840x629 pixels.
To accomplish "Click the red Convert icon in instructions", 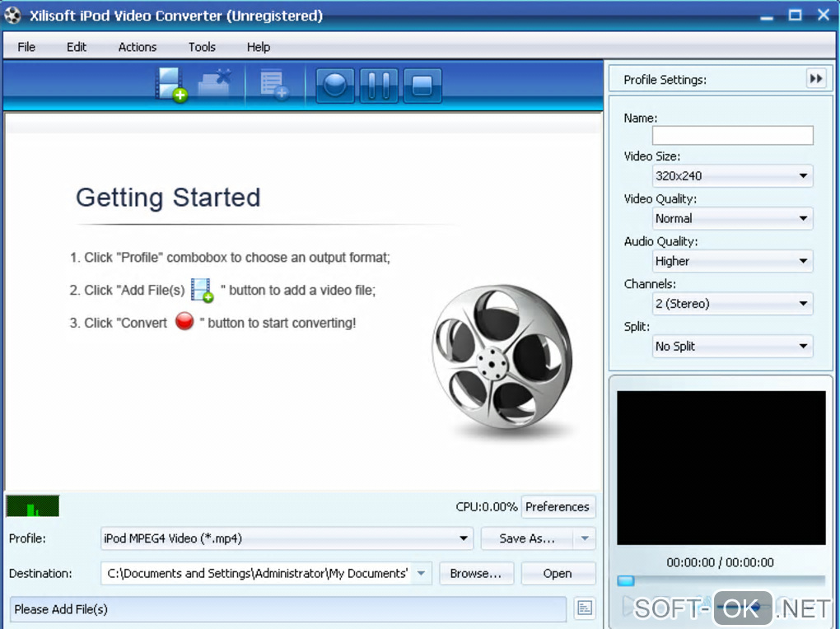I will tap(184, 321).
